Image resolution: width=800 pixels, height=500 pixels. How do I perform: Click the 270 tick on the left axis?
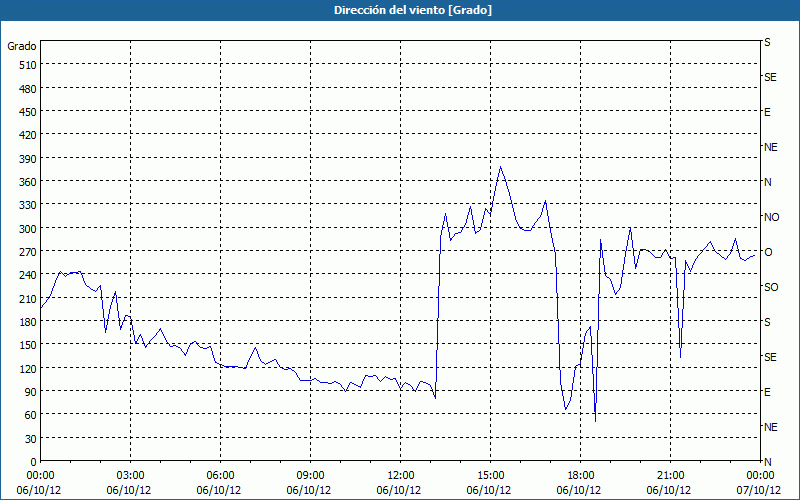[28, 252]
